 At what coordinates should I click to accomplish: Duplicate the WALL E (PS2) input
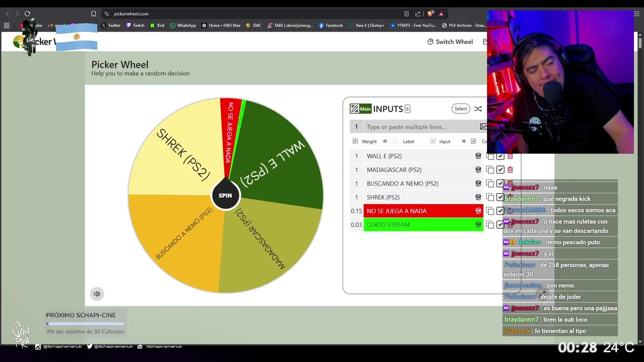tap(490, 156)
